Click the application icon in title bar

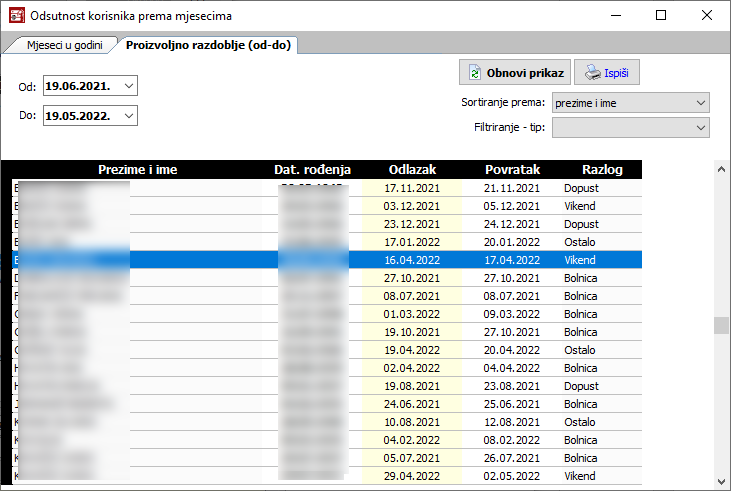16,15
